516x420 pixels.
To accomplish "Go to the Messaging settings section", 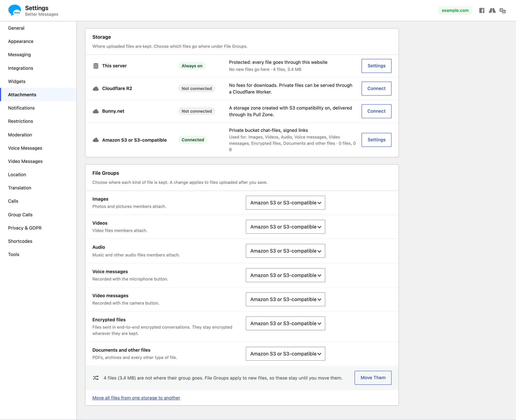I will (x=38, y=55).
